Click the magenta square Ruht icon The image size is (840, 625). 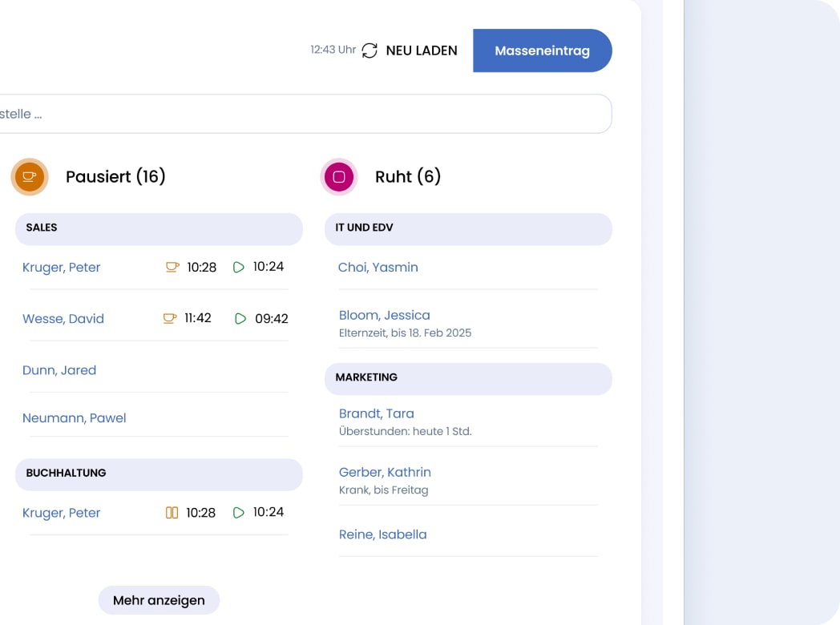coord(339,176)
